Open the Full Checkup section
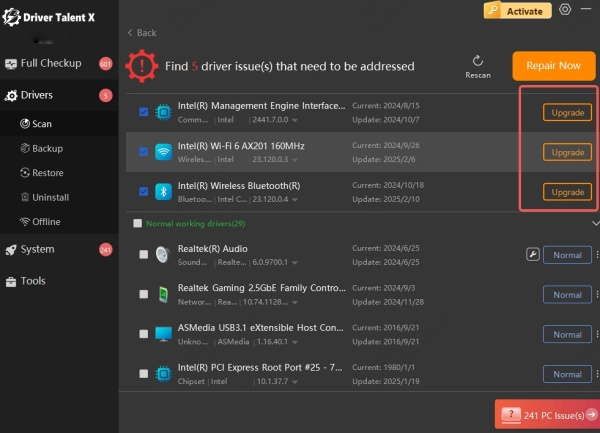The image size is (600, 433). [x=50, y=63]
